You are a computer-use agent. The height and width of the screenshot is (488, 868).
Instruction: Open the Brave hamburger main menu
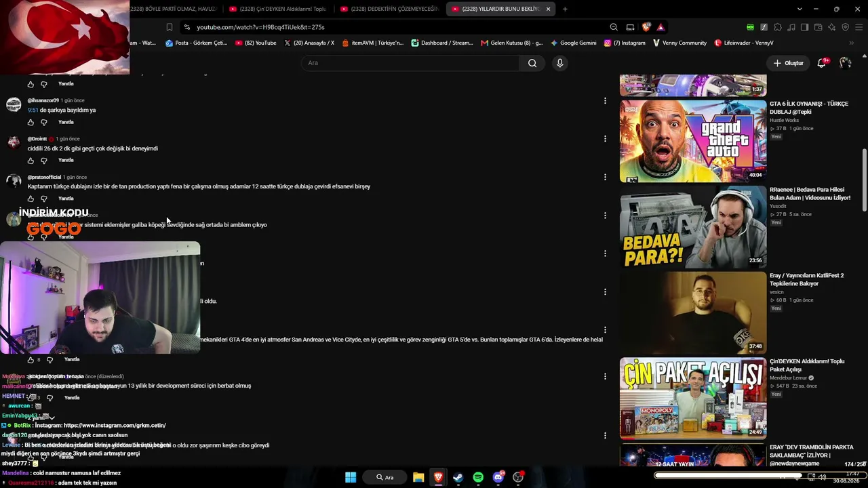[x=858, y=27]
